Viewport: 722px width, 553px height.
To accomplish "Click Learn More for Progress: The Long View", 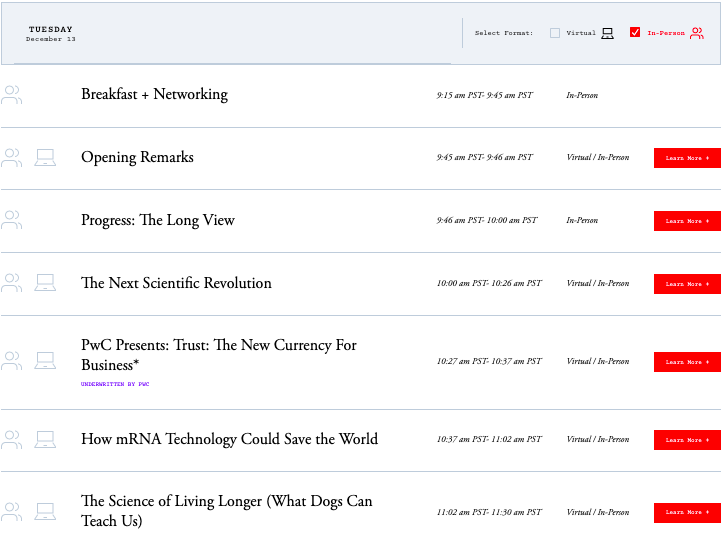I will point(687,221).
